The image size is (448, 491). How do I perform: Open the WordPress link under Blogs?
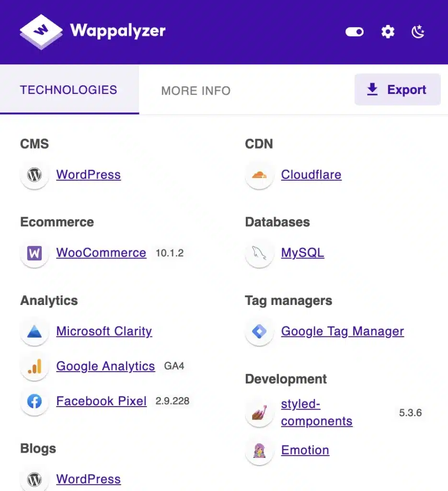click(88, 479)
